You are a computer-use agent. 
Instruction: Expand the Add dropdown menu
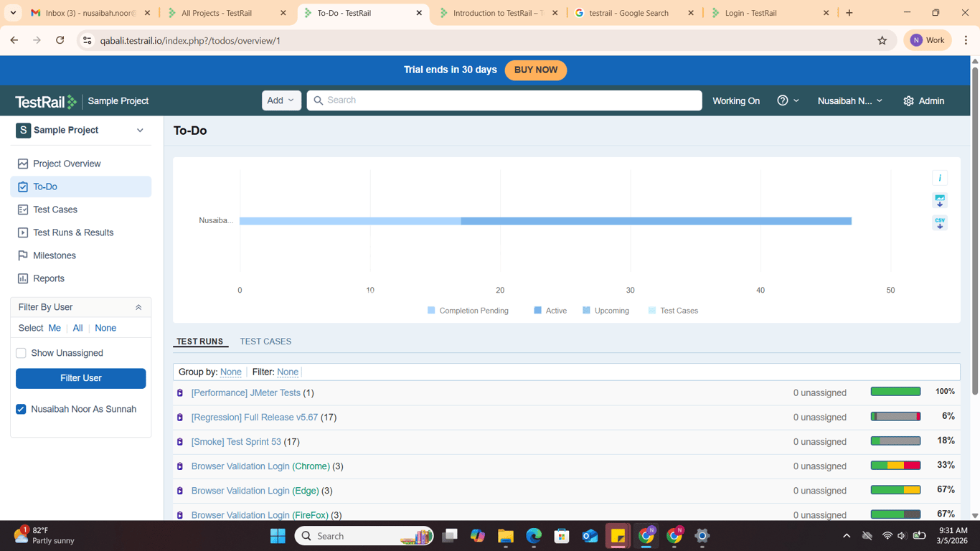click(x=281, y=100)
